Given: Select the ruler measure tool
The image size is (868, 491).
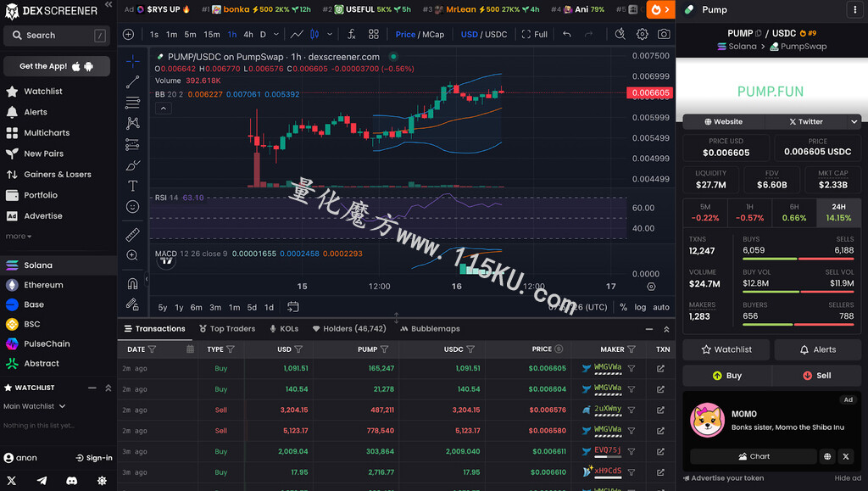Looking at the screenshot, I should click(x=132, y=235).
